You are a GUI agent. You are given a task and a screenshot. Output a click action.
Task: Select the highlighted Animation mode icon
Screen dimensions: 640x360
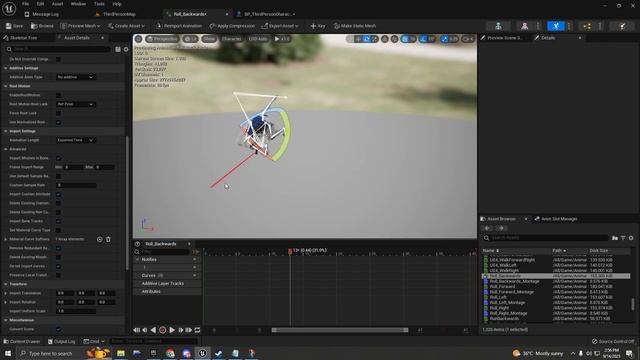pyautogui.click(x=556, y=26)
